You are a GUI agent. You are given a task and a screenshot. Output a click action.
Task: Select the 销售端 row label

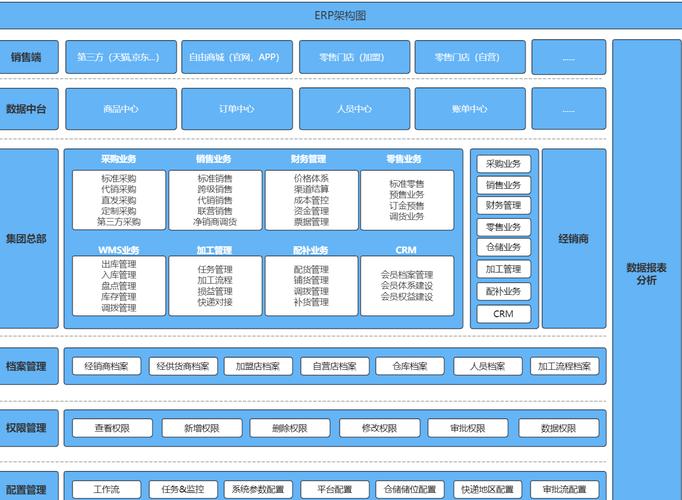[28, 57]
